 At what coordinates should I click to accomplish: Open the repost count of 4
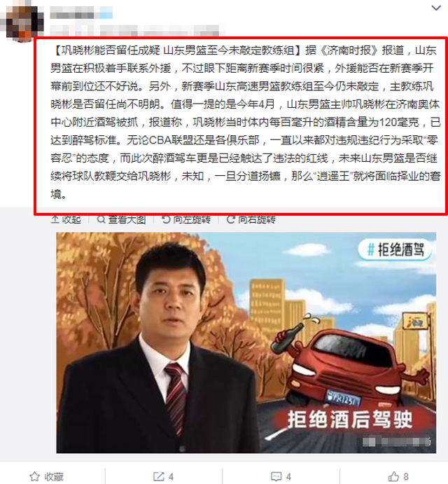(171, 476)
